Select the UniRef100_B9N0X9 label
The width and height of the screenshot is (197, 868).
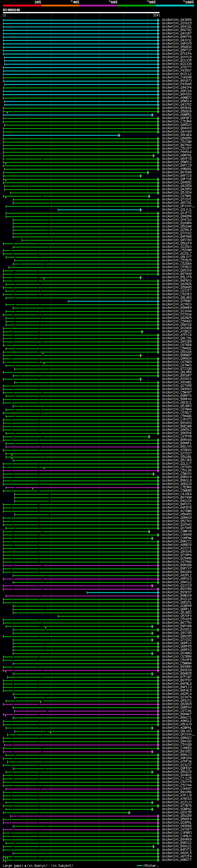[177, 596]
